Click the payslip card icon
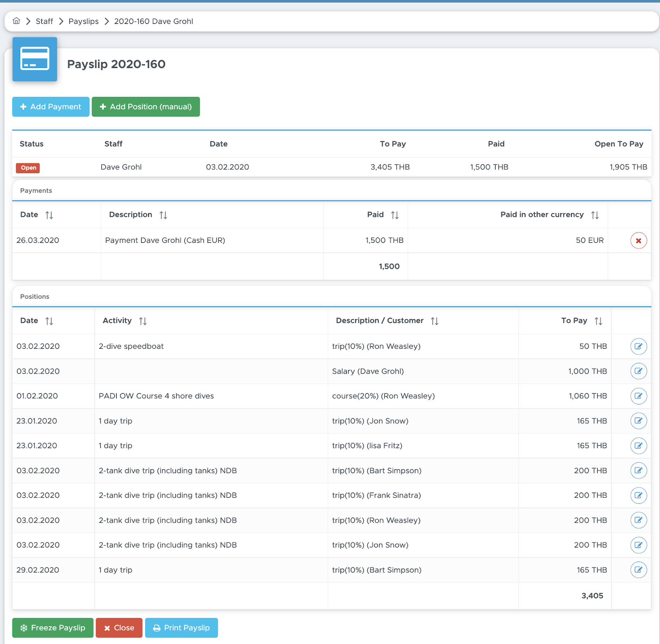 (x=35, y=59)
